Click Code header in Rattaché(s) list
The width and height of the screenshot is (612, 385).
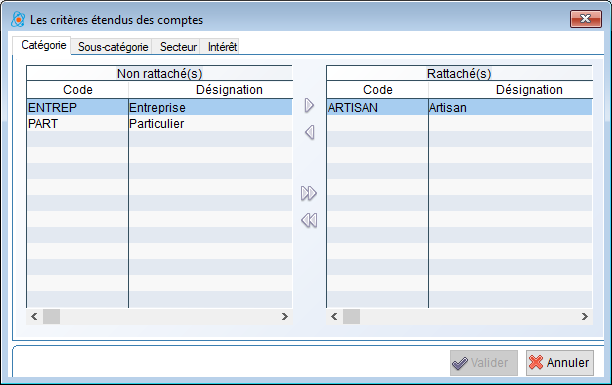(377, 90)
